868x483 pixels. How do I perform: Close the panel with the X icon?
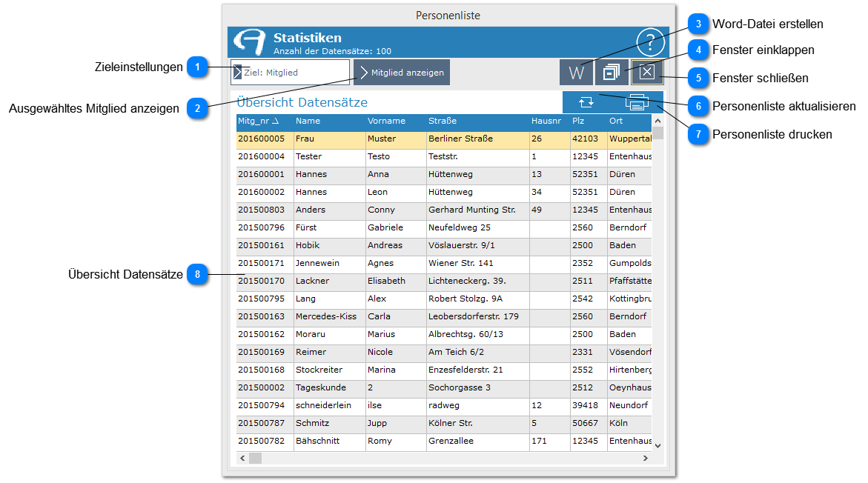646,72
